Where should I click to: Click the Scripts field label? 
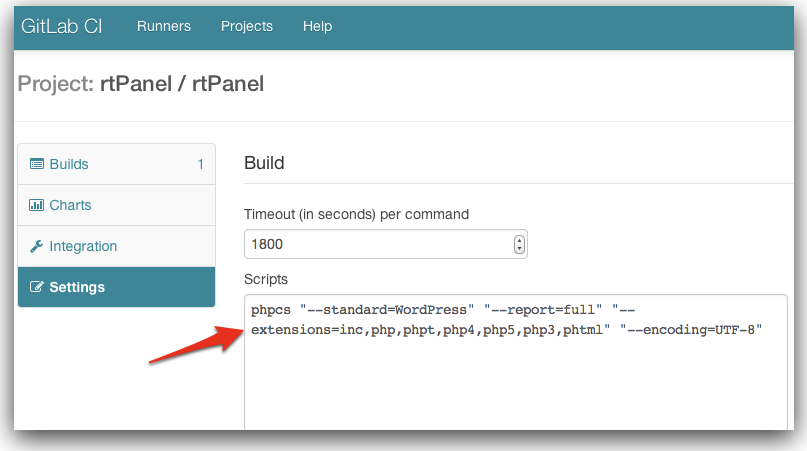coord(266,279)
